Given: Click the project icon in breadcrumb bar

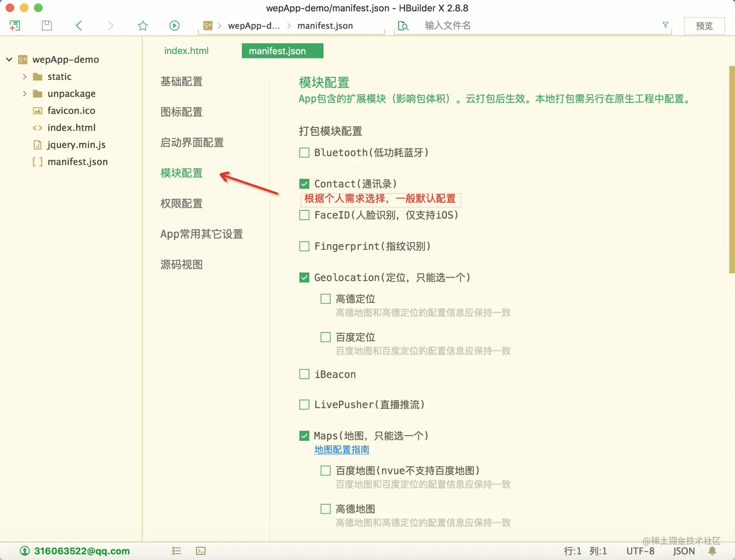Looking at the screenshot, I should (x=208, y=26).
